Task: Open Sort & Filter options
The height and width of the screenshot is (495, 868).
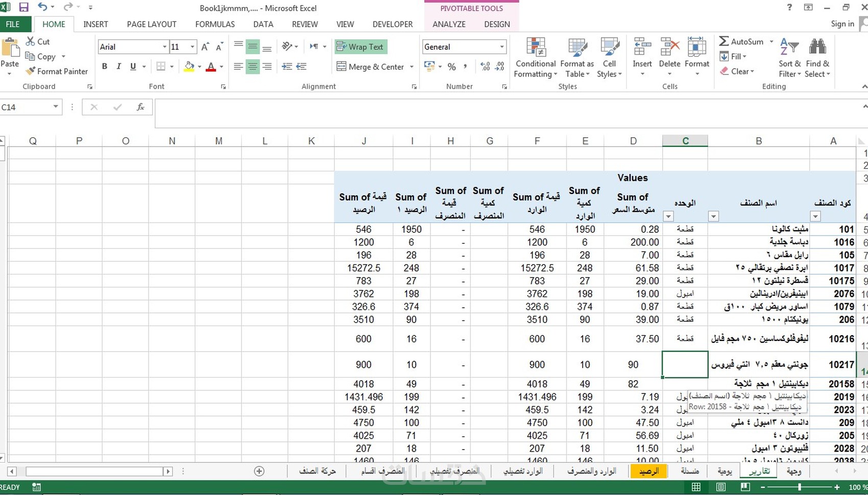Action: pos(789,58)
